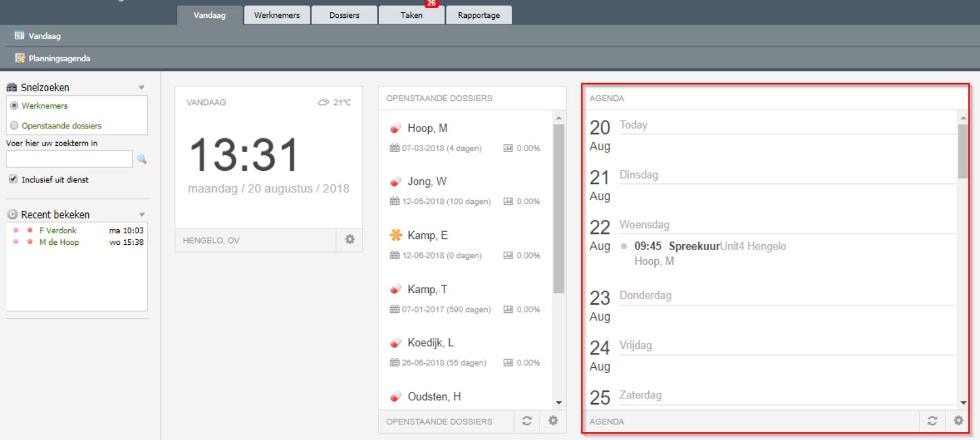Collapse the Recent bekeken panel arrow

[x=141, y=215]
